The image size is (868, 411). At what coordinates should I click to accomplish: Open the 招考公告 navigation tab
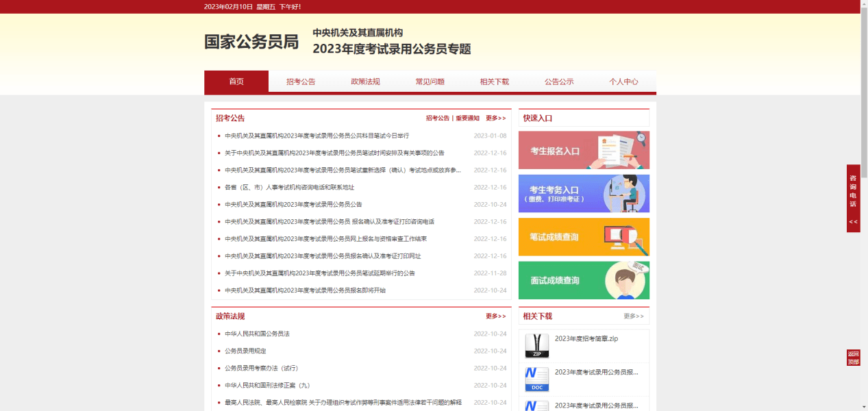tap(301, 82)
